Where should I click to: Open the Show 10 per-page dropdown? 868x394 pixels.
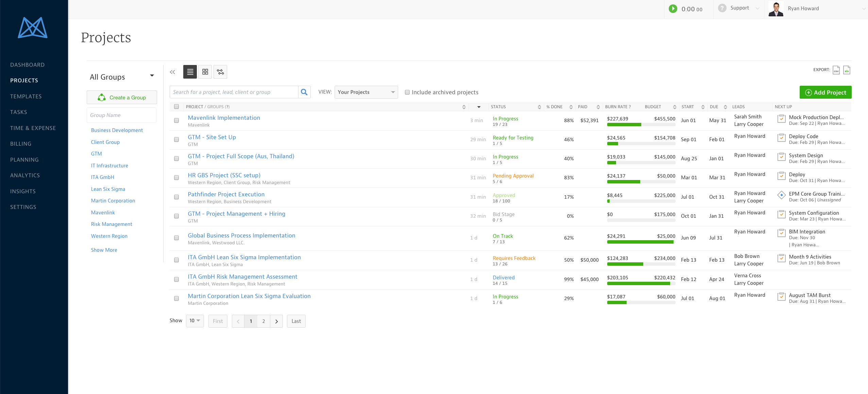coord(195,321)
